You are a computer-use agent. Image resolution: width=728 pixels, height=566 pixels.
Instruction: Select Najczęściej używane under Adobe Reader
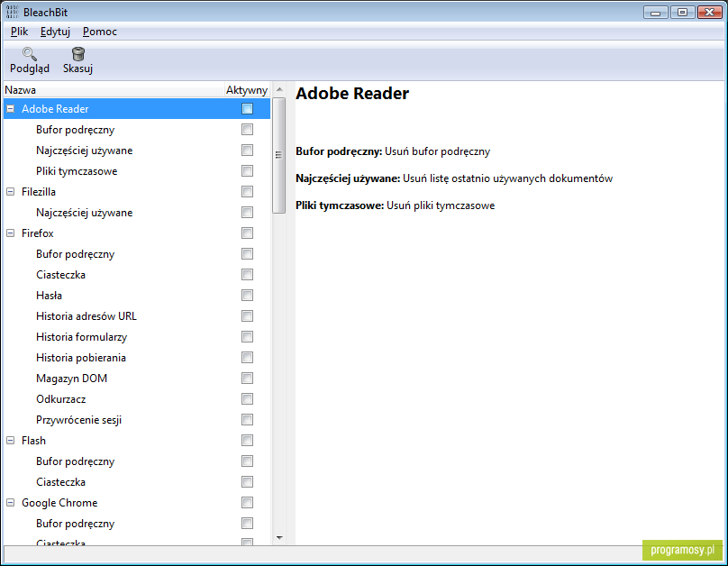click(x=137, y=151)
